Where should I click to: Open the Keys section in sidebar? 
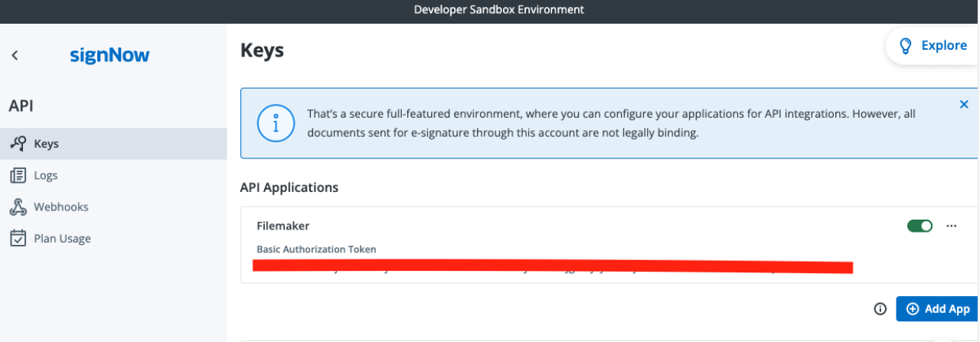click(x=113, y=144)
